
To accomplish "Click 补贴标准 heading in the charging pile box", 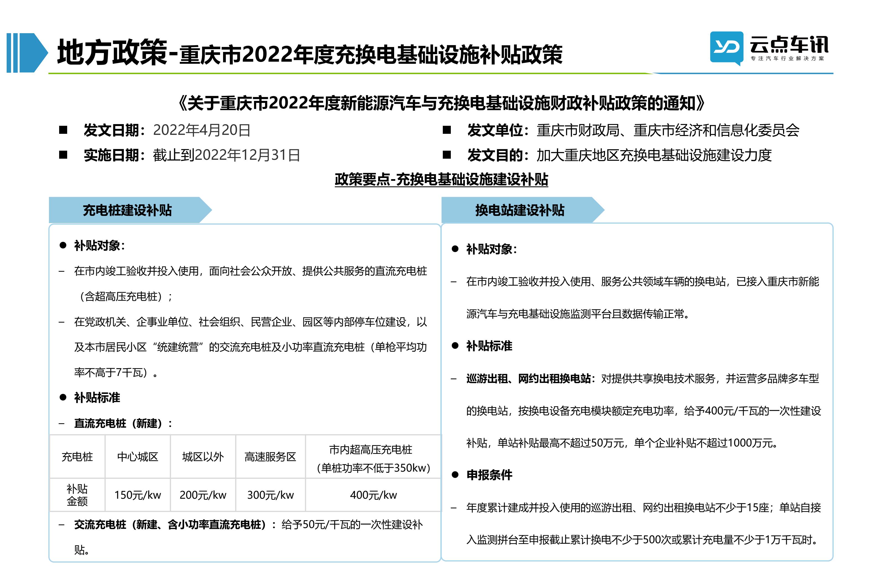I will pos(97,398).
